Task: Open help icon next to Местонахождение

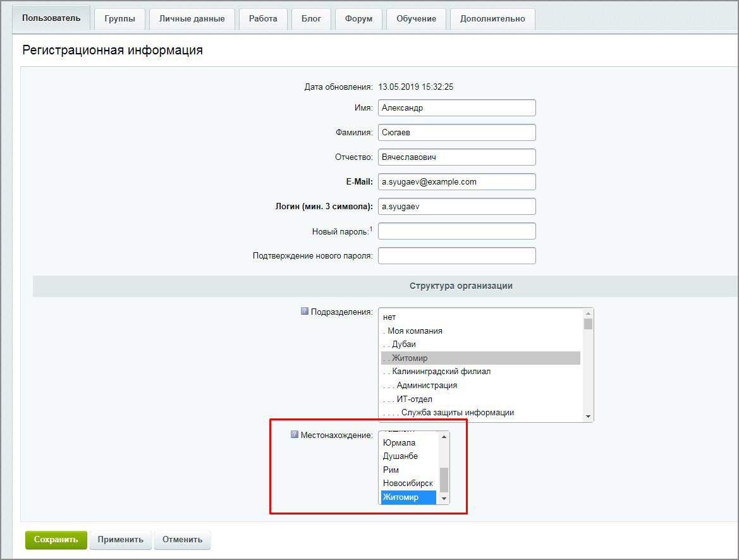Action: click(295, 434)
